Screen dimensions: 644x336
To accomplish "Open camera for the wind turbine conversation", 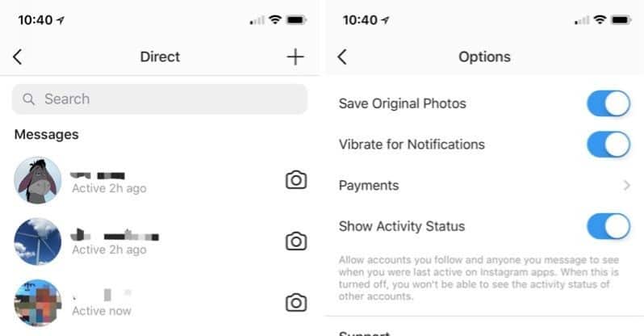I will click(296, 241).
